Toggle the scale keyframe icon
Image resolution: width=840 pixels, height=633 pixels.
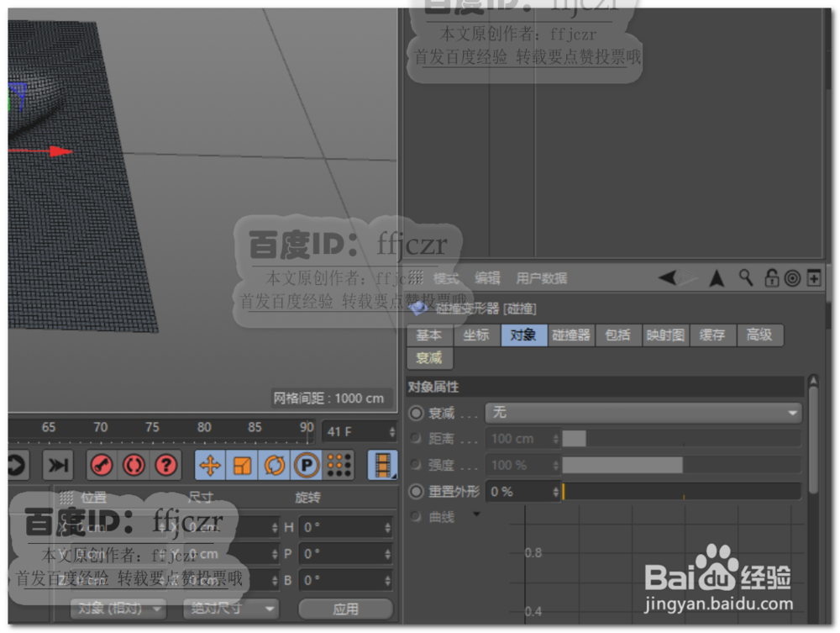[x=242, y=465]
